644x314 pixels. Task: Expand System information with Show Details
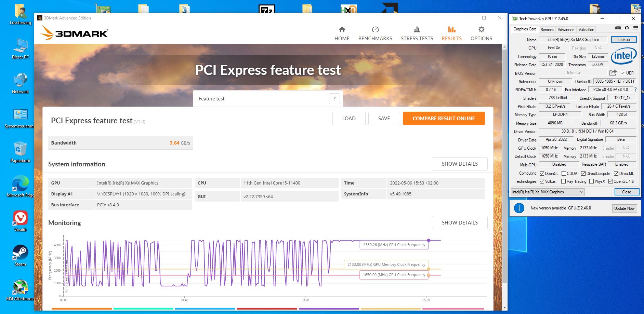point(460,164)
